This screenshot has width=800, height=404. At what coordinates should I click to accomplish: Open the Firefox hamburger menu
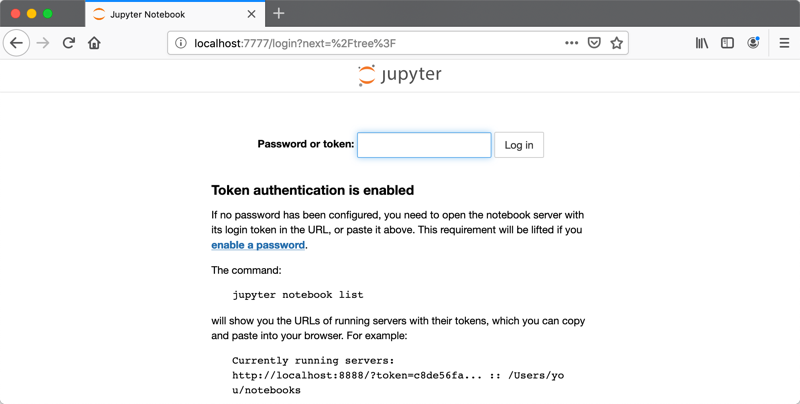[x=784, y=43]
